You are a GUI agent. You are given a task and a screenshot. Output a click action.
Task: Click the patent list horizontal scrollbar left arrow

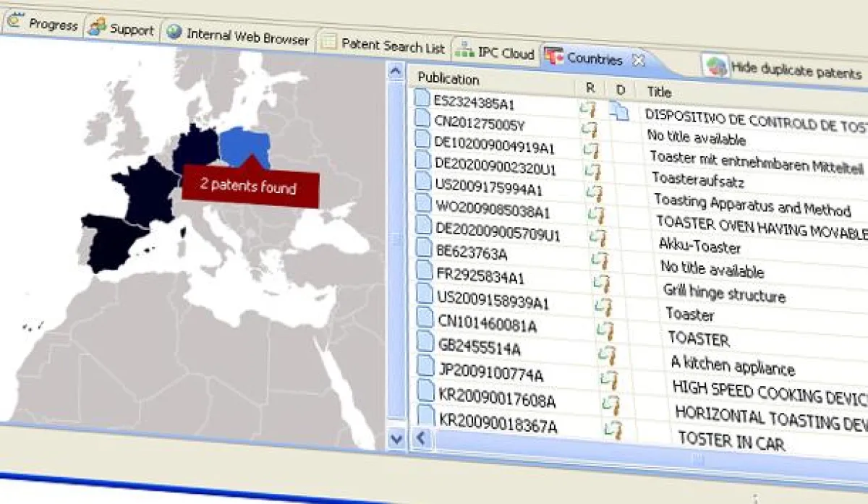point(421,437)
